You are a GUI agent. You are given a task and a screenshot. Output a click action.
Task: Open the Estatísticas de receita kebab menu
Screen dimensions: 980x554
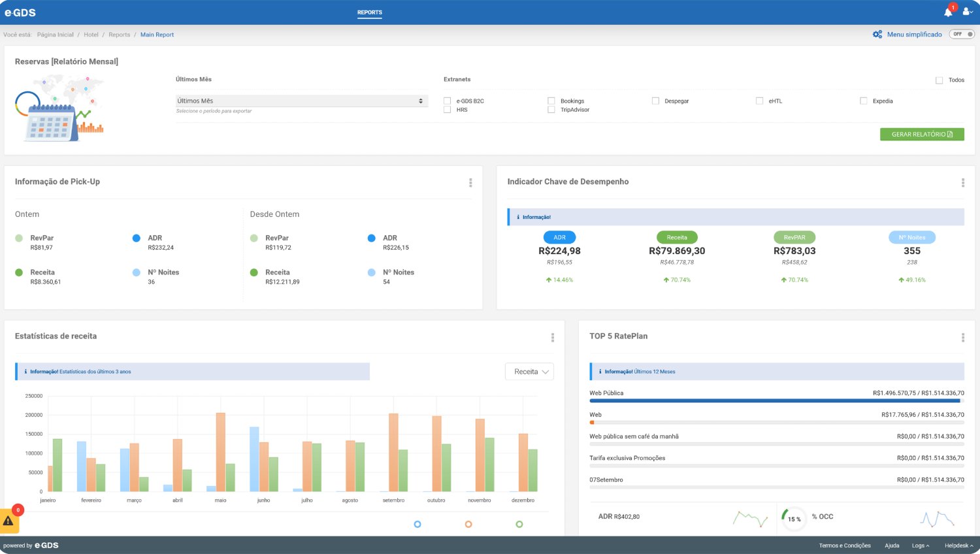click(x=553, y=338)
